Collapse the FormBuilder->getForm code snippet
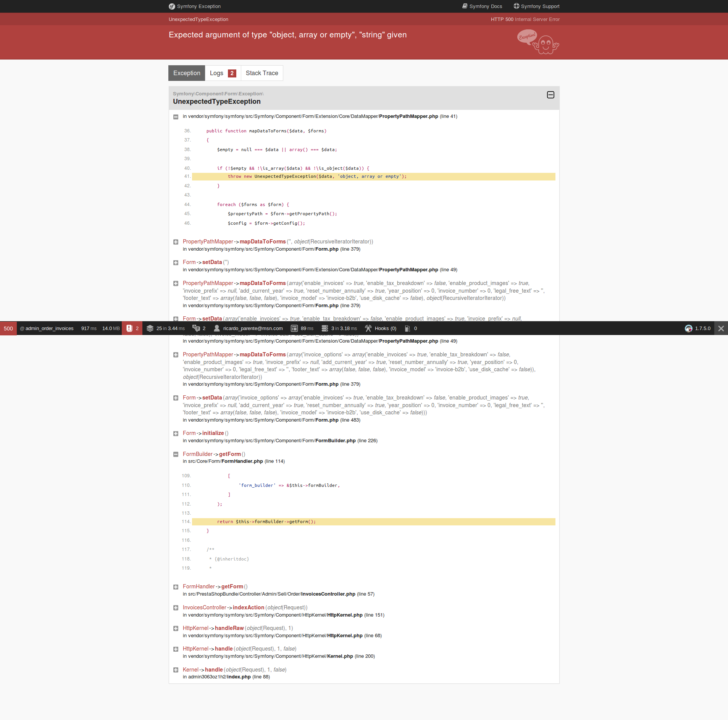The height and width of the screenshot is (720, 728). 176,454
